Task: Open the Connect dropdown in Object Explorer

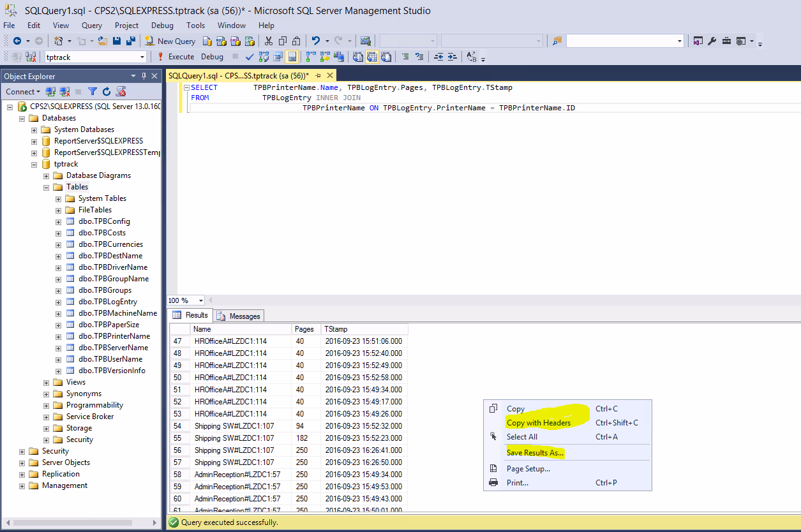Action: 22,92
